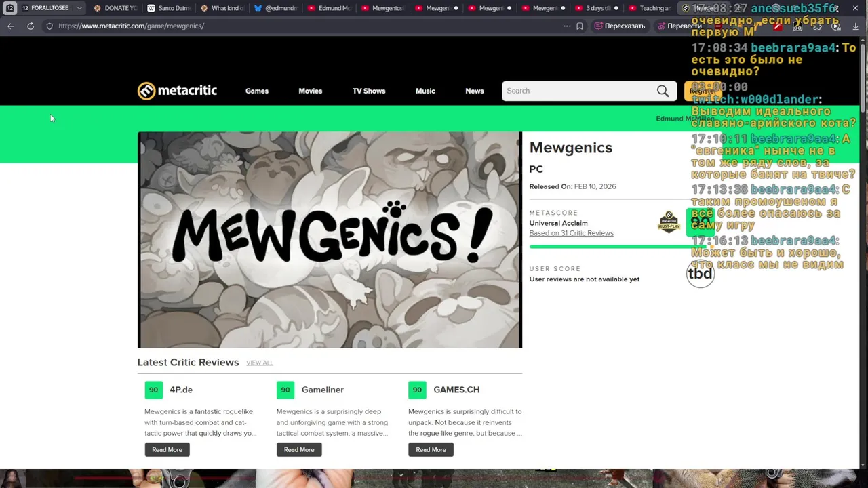Open the Games menu
The image size is (868, 488).
(257, 91)
